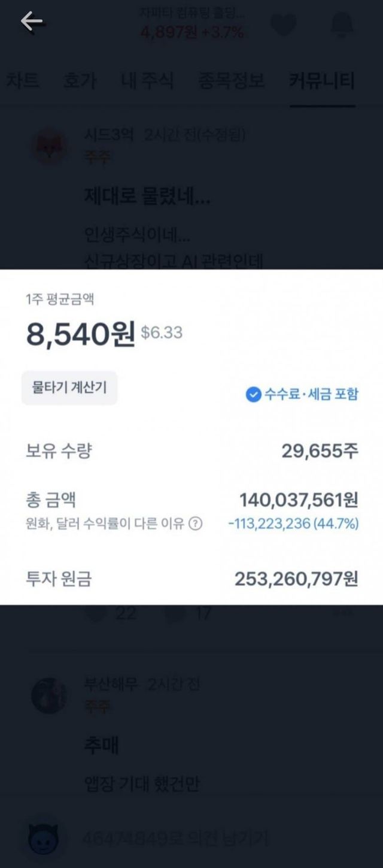Tap the back arrow
The height and width of the screenshot is (868, 383).
[31, 22]
